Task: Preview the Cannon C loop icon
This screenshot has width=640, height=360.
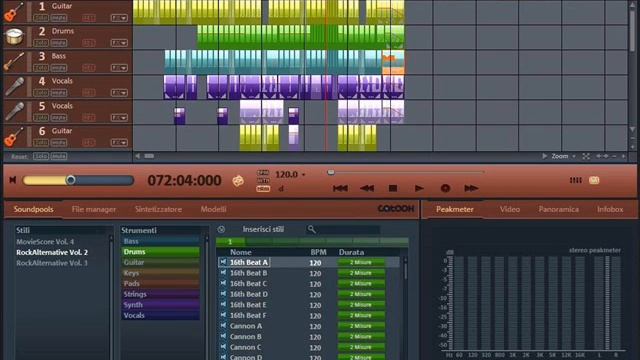Action: (223, 347)
